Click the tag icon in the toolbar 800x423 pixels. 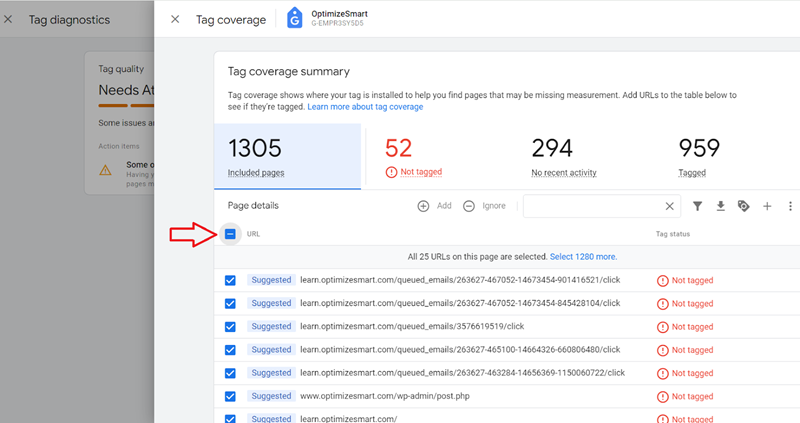pos(744,206)
